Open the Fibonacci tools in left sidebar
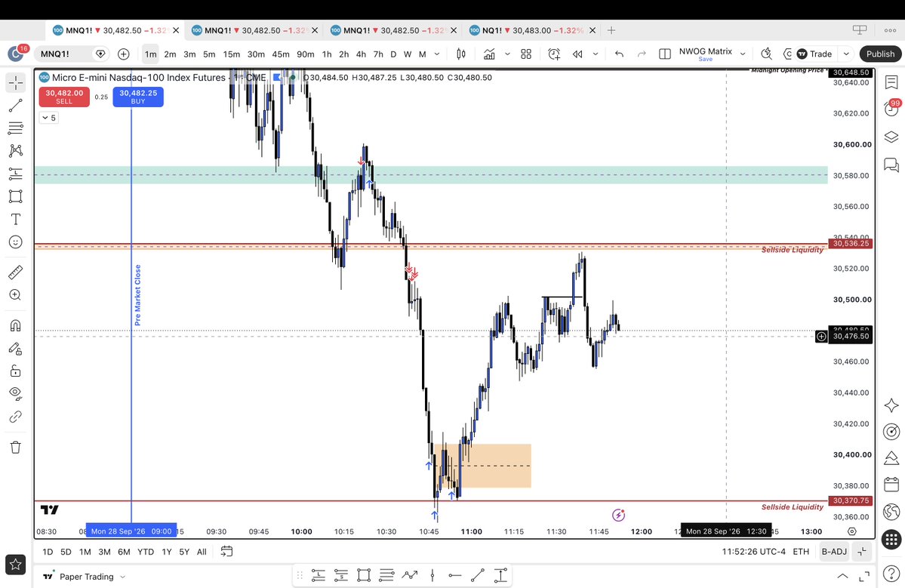Viewport: 905px width, 588px height. point(16,128)
